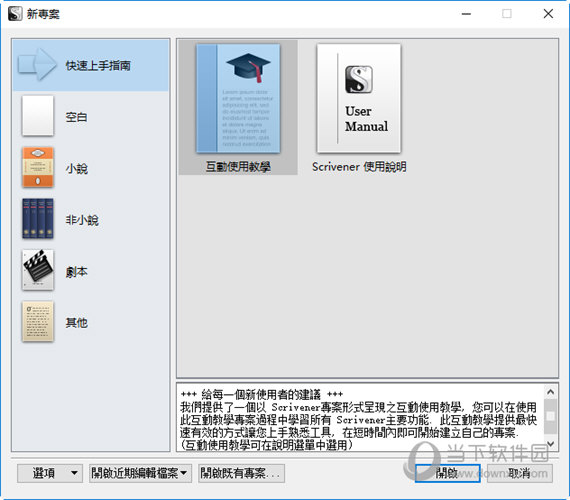Select the 劇本 category label

coord(76,271)
